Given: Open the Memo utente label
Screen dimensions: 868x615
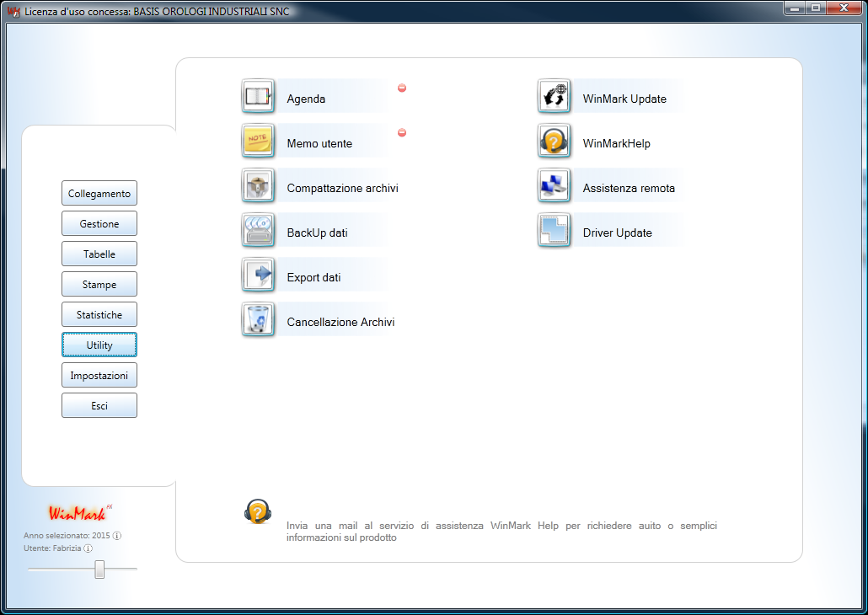Looking at the screenshot, I should pos(319,143).
